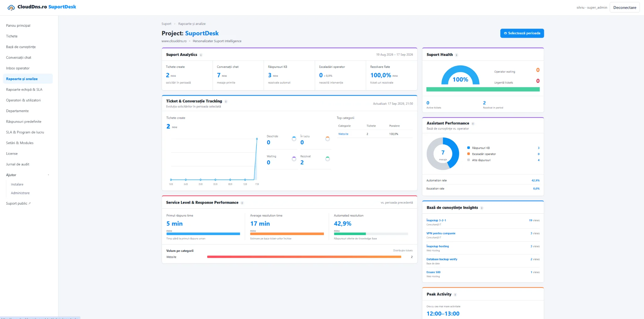Click the Primul răspuns time blue progress bar
Screen dimensions: 644x319
(203, 234)
